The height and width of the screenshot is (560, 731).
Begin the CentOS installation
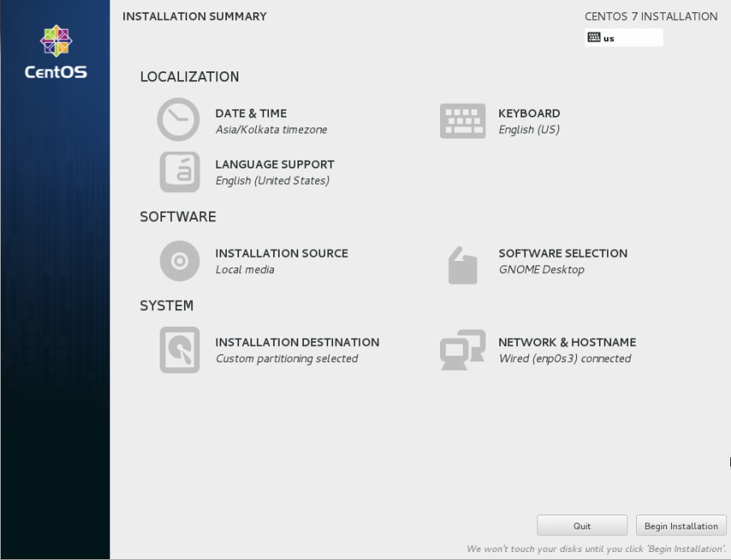(681, 525)
